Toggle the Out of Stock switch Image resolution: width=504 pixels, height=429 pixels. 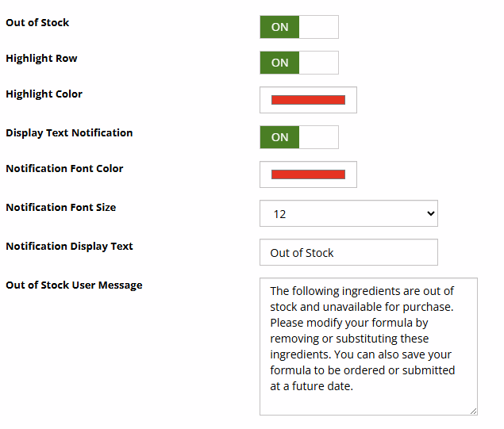(x=298, y=27)
